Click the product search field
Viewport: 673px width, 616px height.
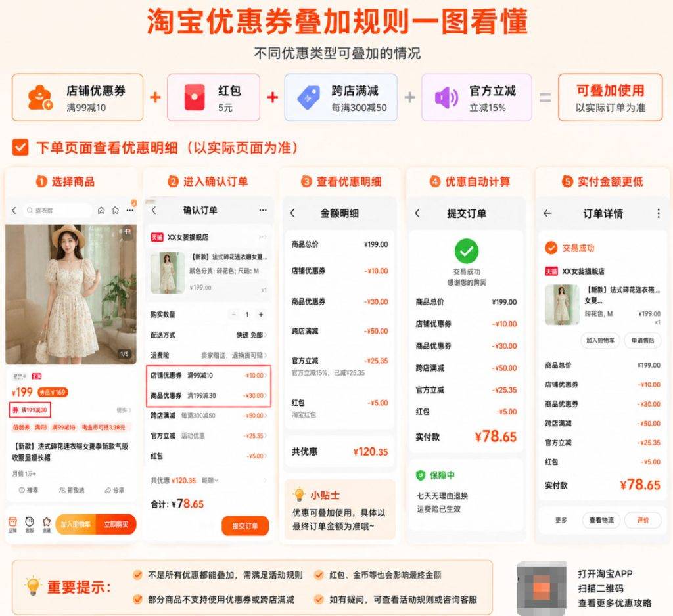coord(58,210)
